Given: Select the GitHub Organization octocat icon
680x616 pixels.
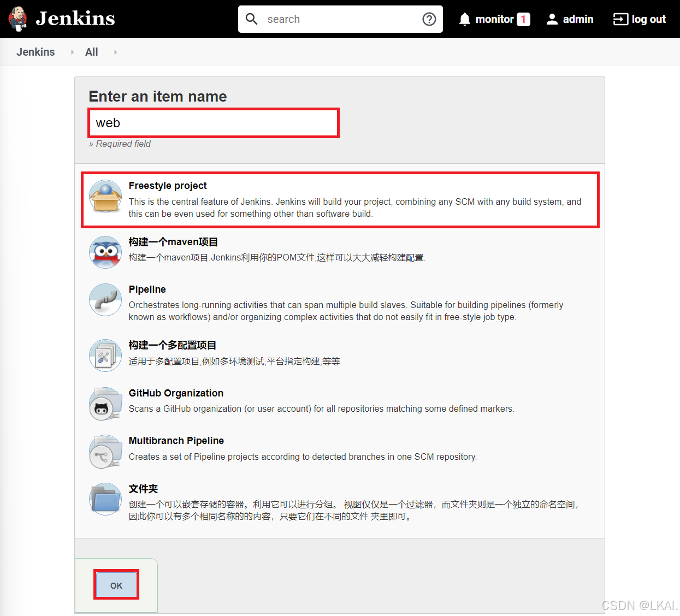Looking at the screenshot, I should click(105, 403).
